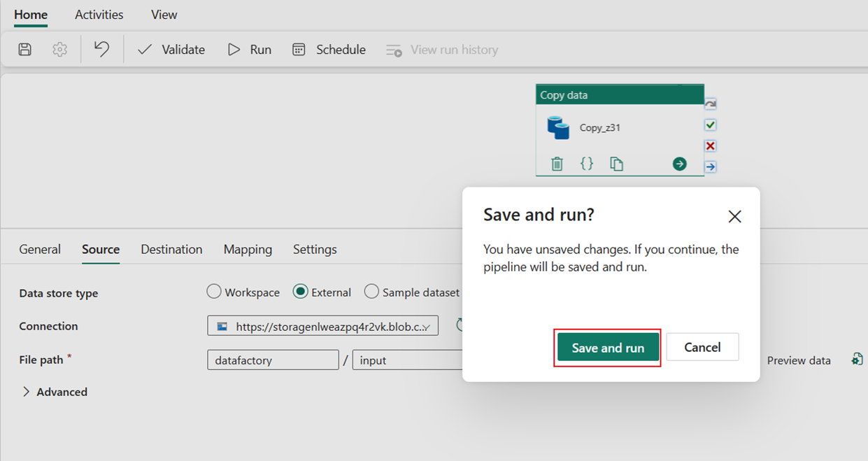Open Preview data with the green table icon
Image resolution: width=868 pixels, height=461 pixels.
point(857,358)
